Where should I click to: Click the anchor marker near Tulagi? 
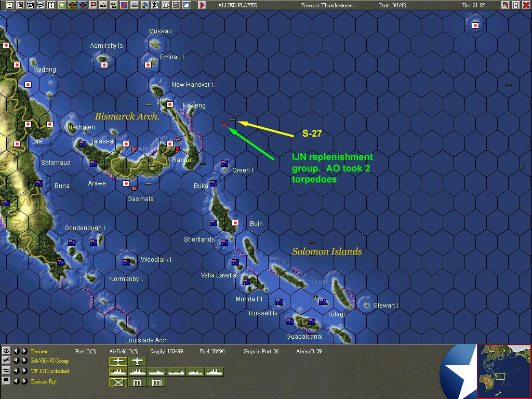(315, 297)
